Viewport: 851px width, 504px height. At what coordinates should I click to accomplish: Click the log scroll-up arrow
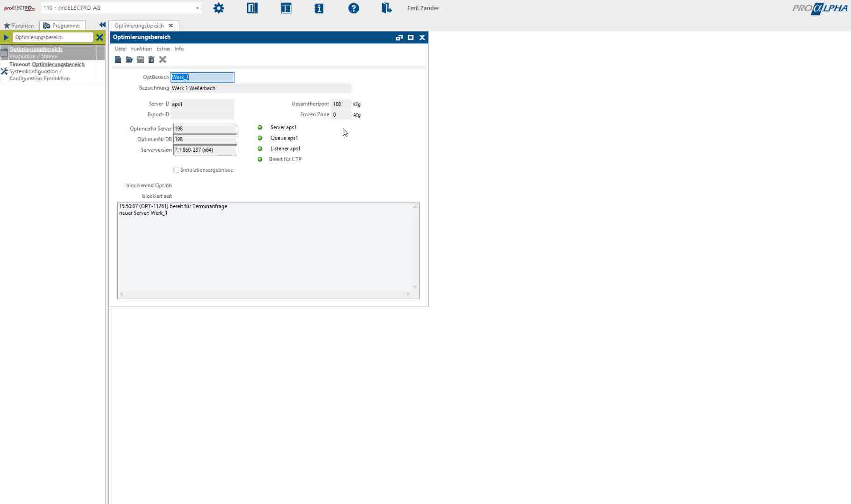(x=415, y=206)
